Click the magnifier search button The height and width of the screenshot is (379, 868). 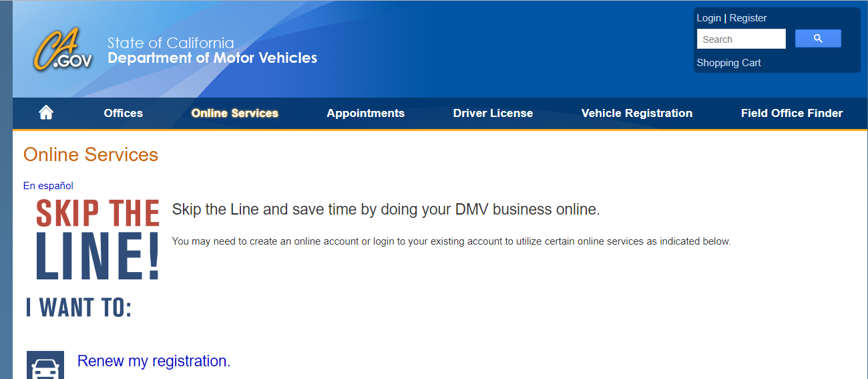point(818,39)
